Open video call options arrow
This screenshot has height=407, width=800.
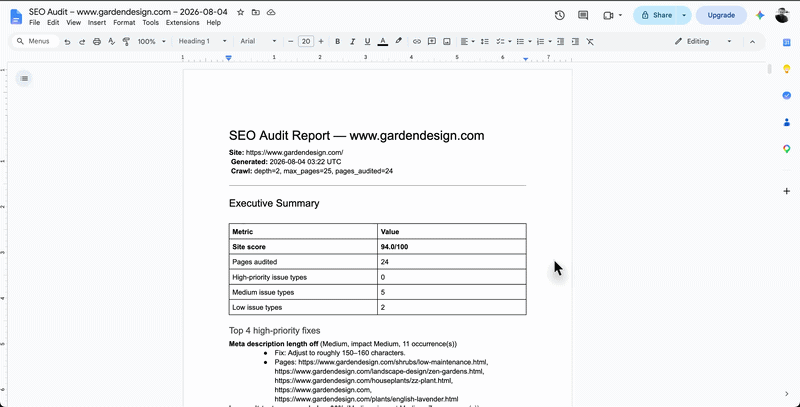[620, 15]
